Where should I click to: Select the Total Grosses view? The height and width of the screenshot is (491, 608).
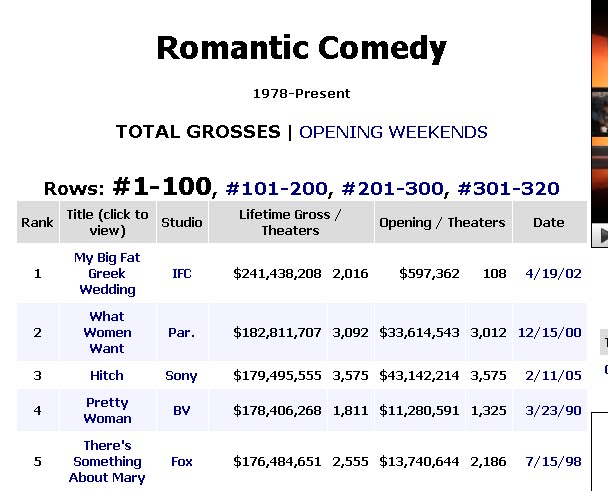point(198,132)
